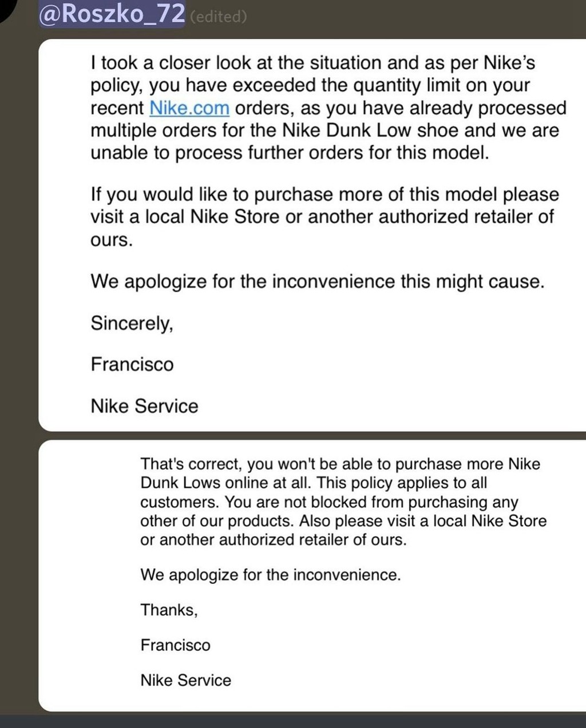
Task: Click the "(edited)" label beside the username
Action: tap(218, 17)
